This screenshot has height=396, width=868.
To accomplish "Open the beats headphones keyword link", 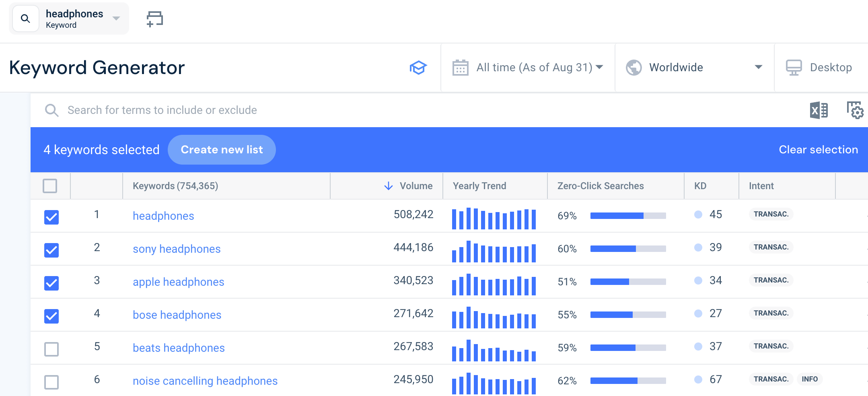I will pyautogui.click(x=179, y=348).
